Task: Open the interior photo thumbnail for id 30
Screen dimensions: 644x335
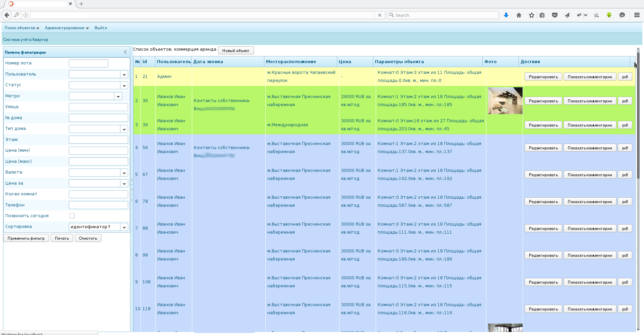Action: pyautogui.click(x=505, y=101)
